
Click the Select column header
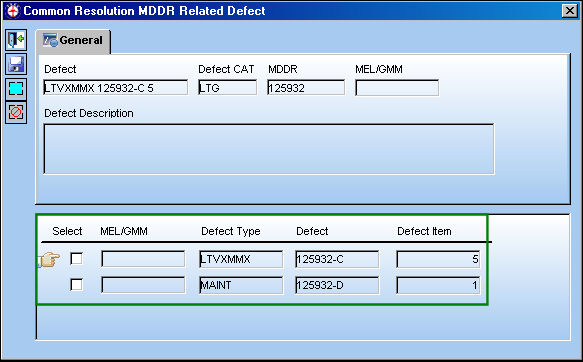click(x=67, y=231)
